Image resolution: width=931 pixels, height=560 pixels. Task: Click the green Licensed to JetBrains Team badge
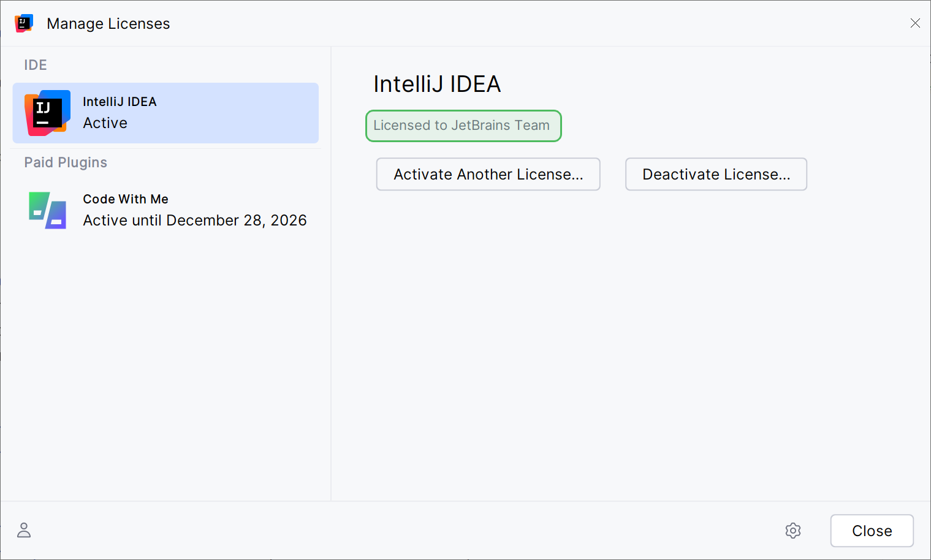click(463, 126)
